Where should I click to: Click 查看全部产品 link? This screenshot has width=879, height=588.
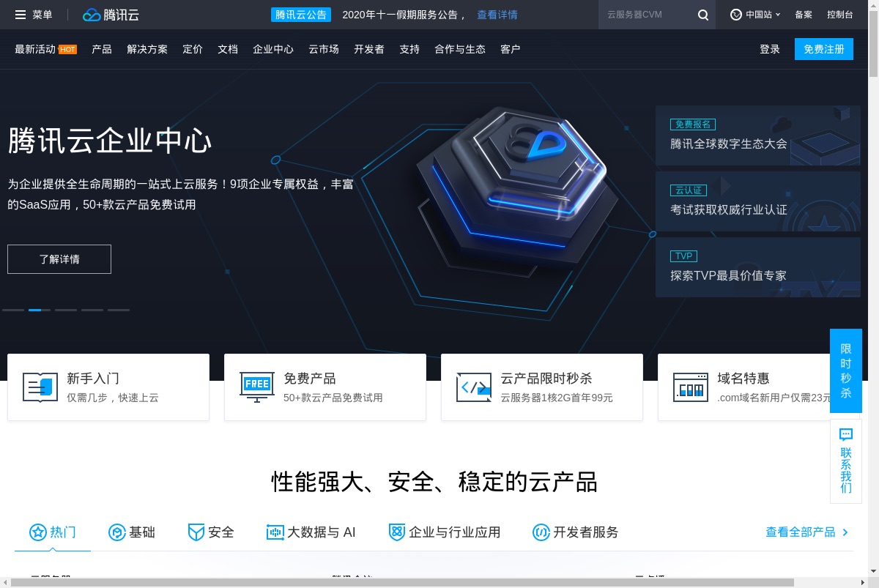click(801, 532)
